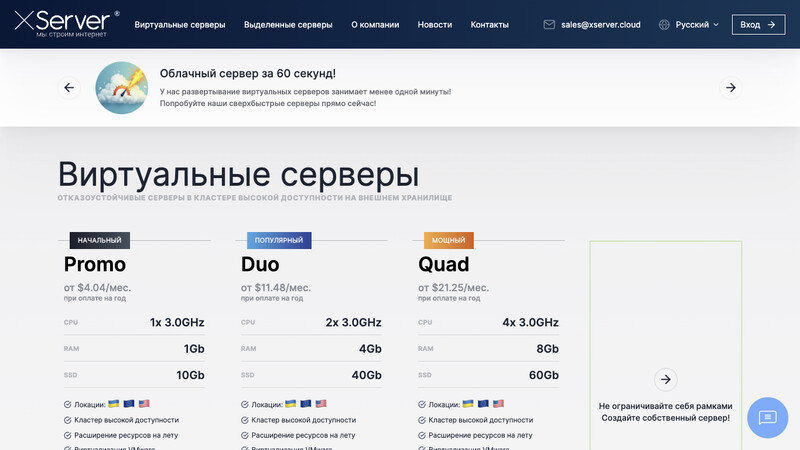Click arrow icon in custom server card
This screenshot has width=800, height=450.
[x=665, y=380]
